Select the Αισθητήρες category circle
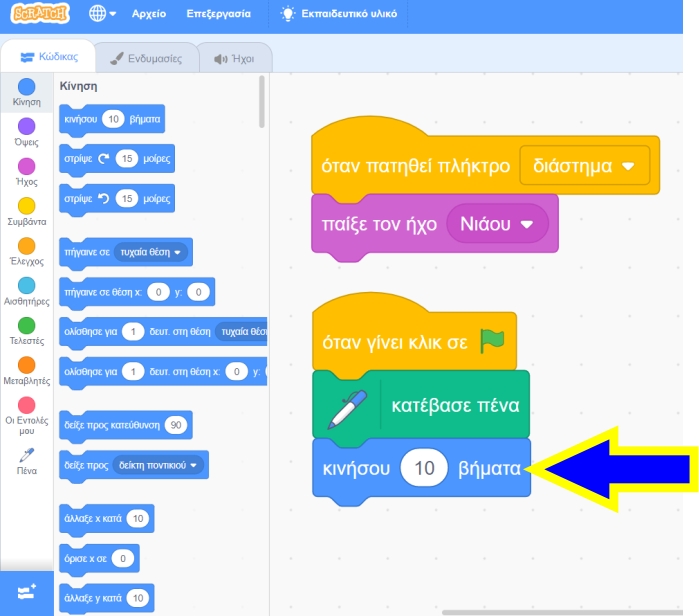This screenshot has width=699, height=616. point(27,286)
